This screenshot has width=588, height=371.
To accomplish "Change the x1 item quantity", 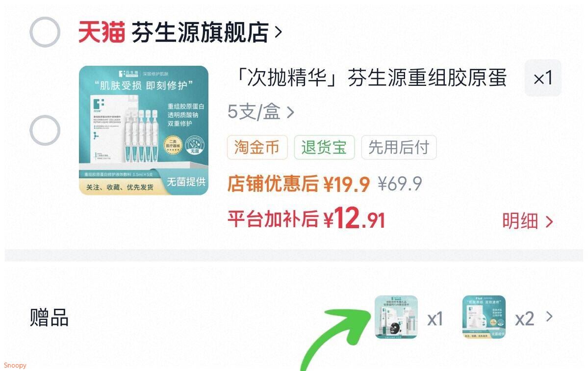I will (x=543, y=78).
